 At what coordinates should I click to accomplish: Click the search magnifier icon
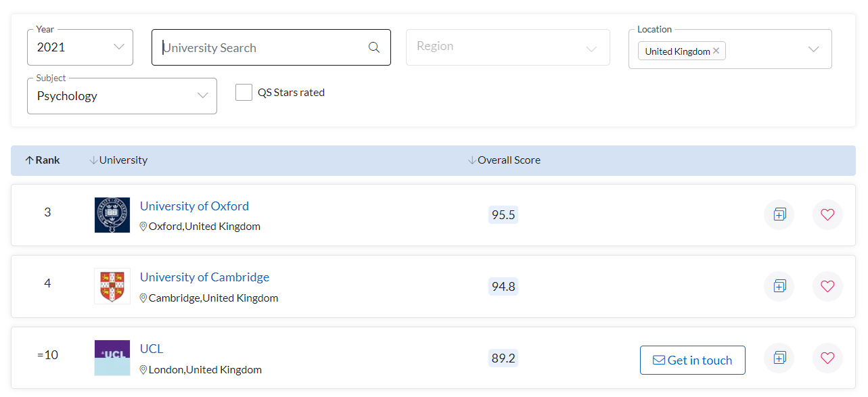(x=374, y=47)
